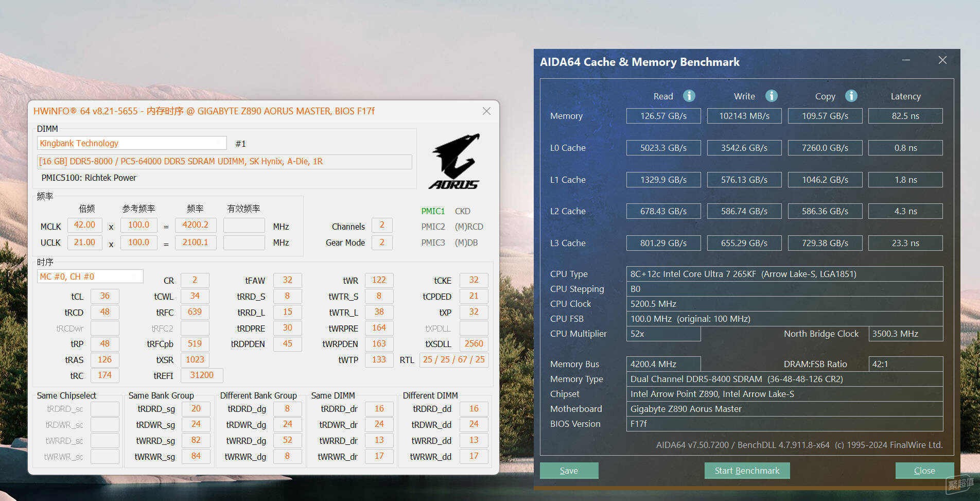
Task: Click the L3 Cache Latency value 23.3 ns
Action: (905, 243)
